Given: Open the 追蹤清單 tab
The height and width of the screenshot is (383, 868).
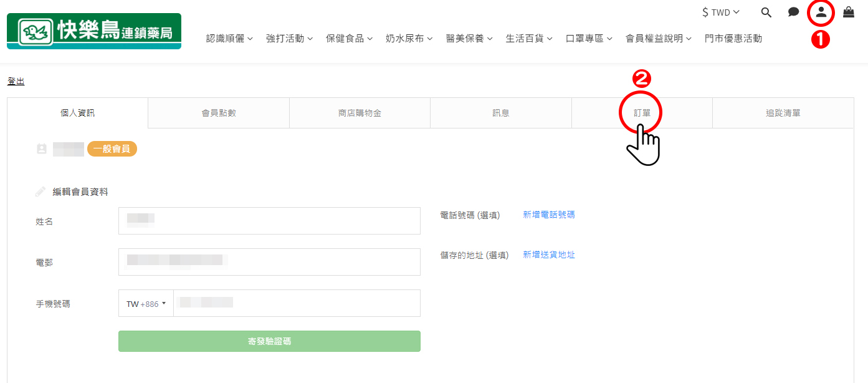Looking at the screenshot, I should tap(783, 113).
